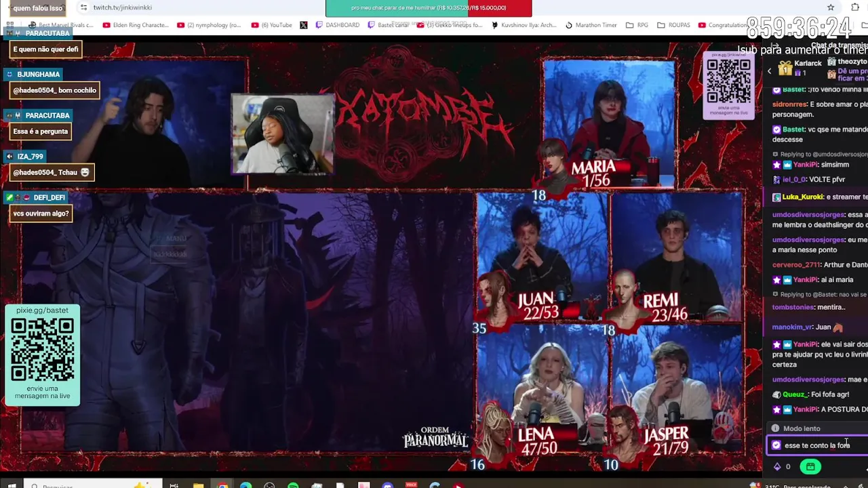
Task: Open the Bastet canal bookmark
Action: [389, 25]
